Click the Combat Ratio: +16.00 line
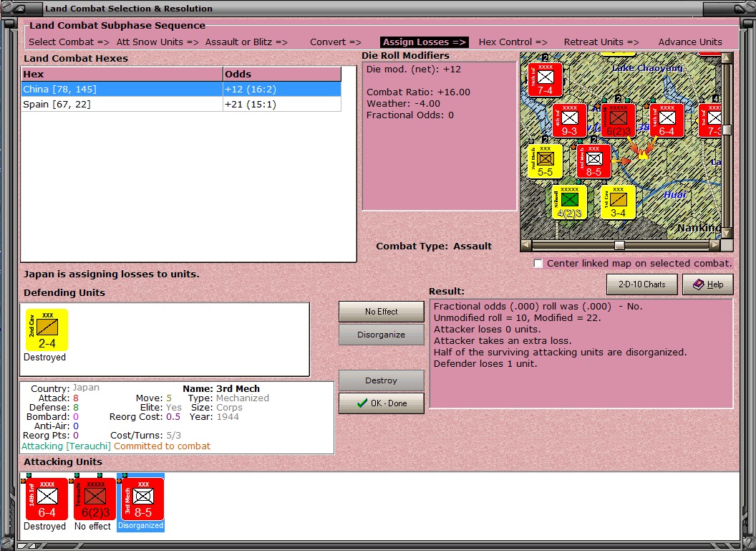 [418, 92]
